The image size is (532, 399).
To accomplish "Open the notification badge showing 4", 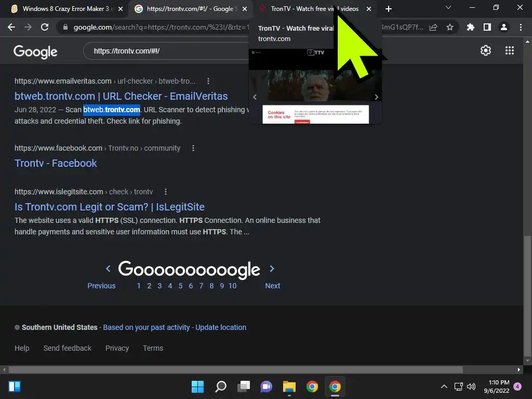I will 518,387.
